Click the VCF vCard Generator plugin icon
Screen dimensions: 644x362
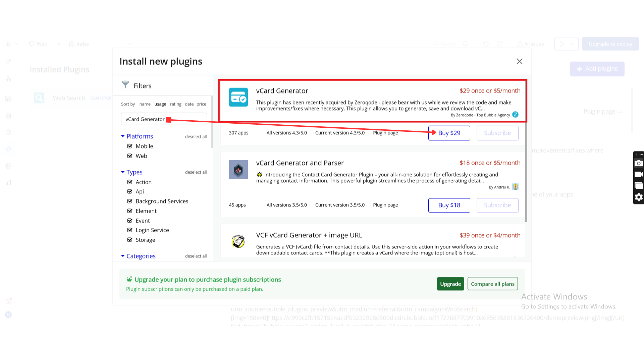(x=238, y=241)
